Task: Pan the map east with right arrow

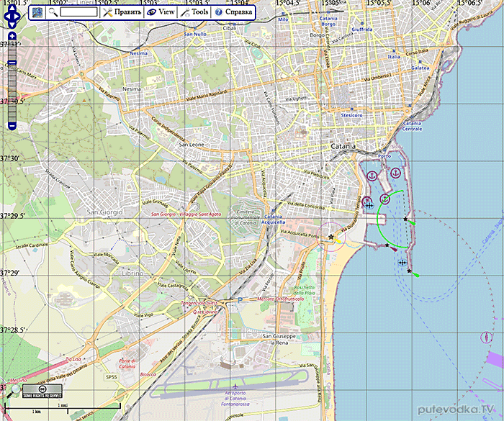Action: [18, 16]
